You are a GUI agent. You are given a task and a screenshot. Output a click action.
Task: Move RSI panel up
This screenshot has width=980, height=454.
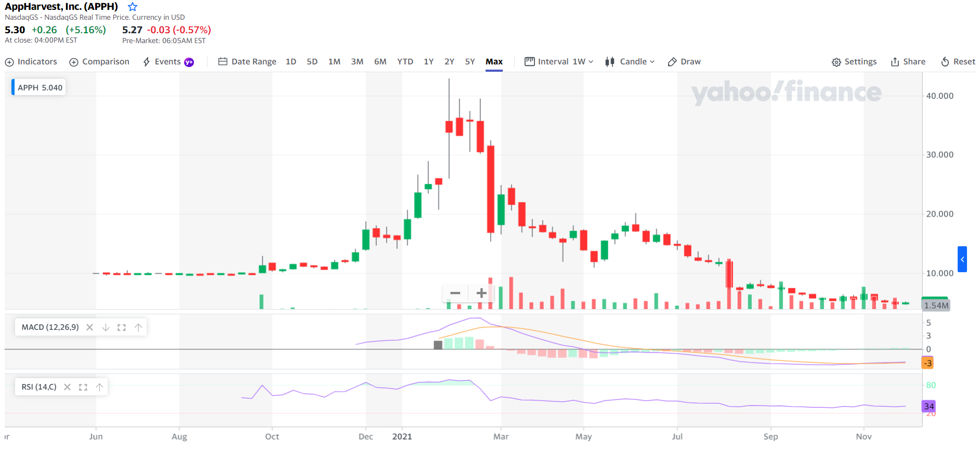tap(99, 387)
